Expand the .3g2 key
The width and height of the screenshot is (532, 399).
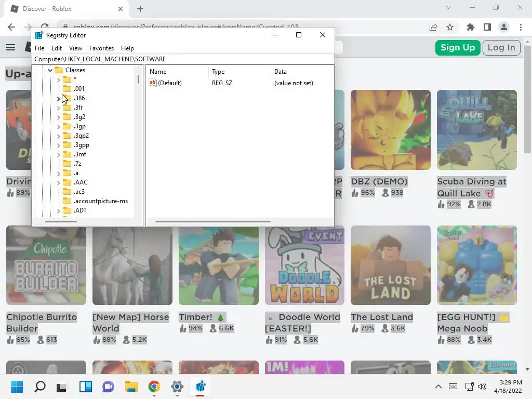pos(58,117)
